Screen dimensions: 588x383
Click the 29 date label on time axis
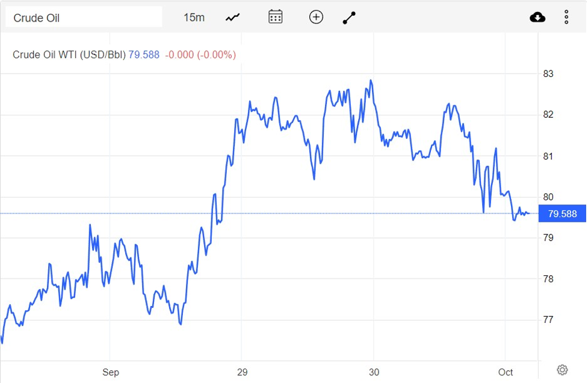click(242, 372)
